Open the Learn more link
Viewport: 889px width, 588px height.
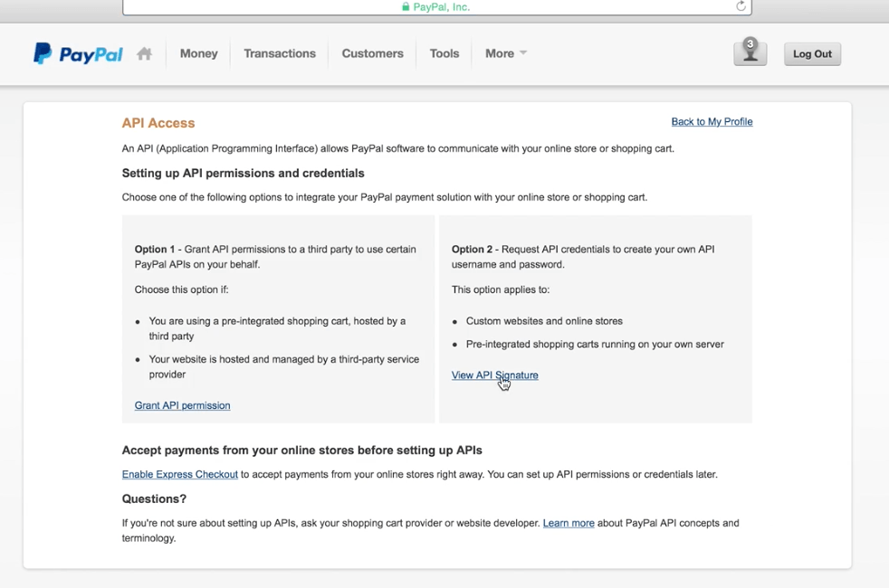pyautogui.click(x=568, y=523)
